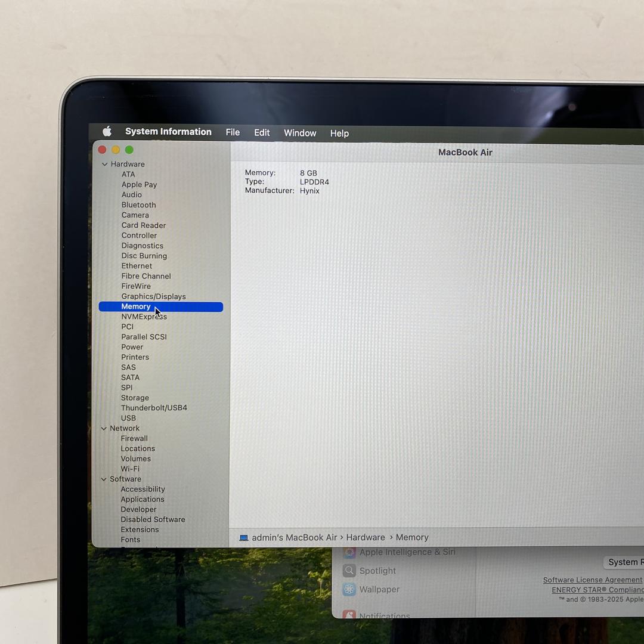
Task: Select SPI in the sidebar
Action: tap(127, 388)
